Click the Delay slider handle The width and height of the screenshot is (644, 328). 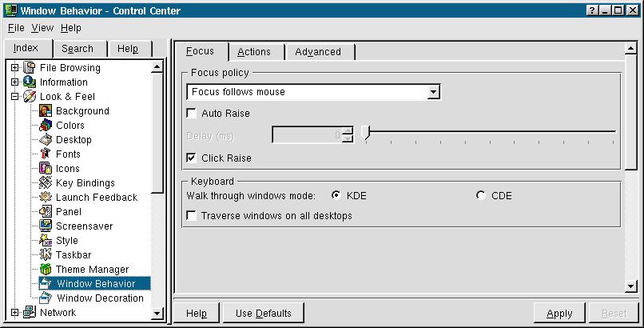[367, 132]
